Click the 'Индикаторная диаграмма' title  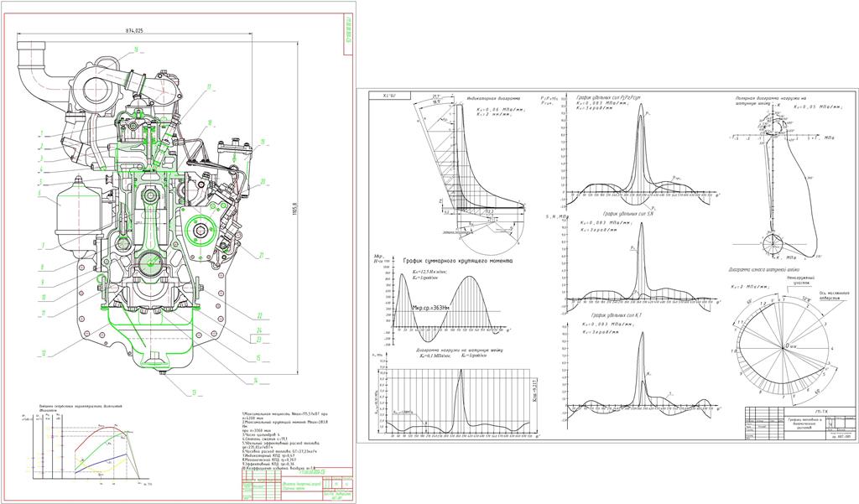[493, 99]
